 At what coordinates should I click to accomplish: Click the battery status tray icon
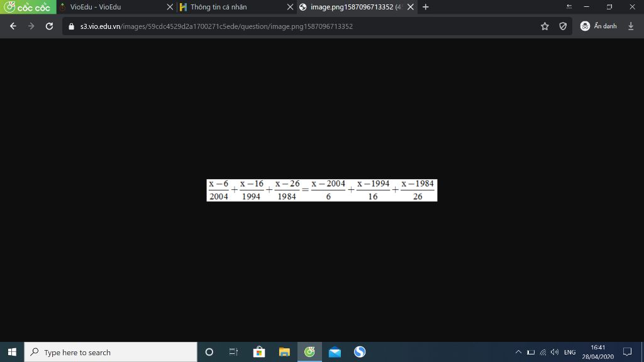pyautogui.click(x=531, y=352)
